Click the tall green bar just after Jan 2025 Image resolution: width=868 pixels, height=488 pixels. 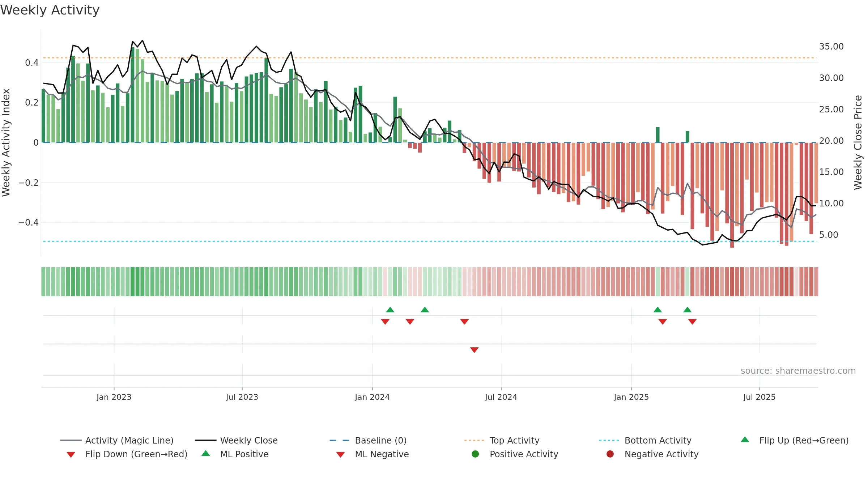[x=658, y=135]
